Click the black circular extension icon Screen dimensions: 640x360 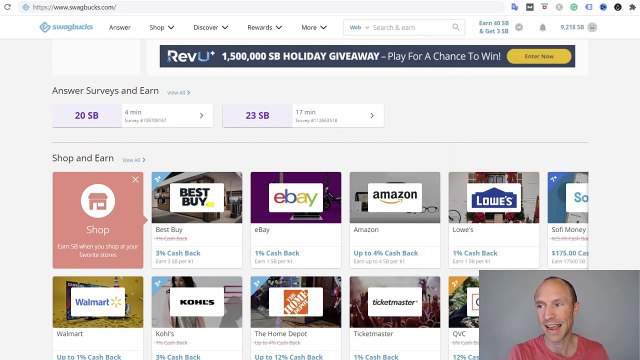pos(618,7)
